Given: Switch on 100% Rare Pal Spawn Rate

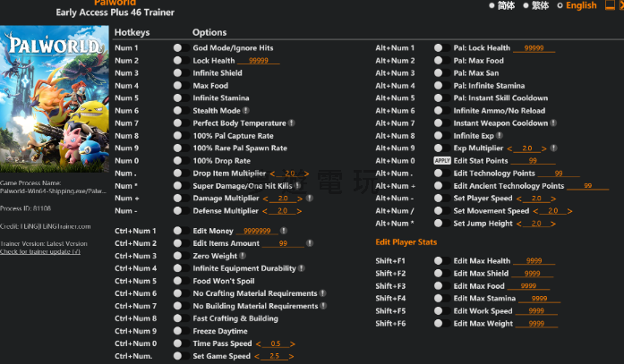Looking at the screenshot, I should 182,148.
